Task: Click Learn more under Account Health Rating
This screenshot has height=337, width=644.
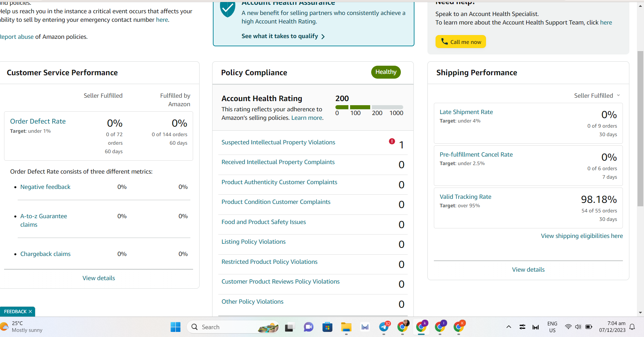Action: tap(307, 118)
